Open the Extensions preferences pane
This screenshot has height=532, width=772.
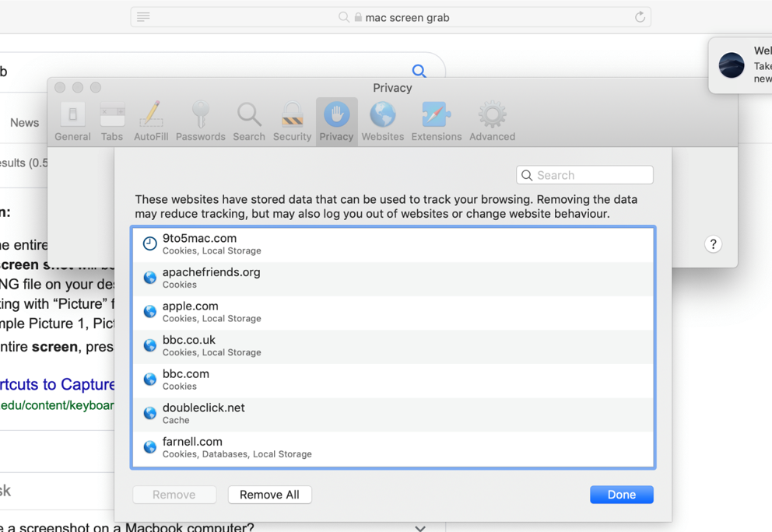(x=437, y=121)
